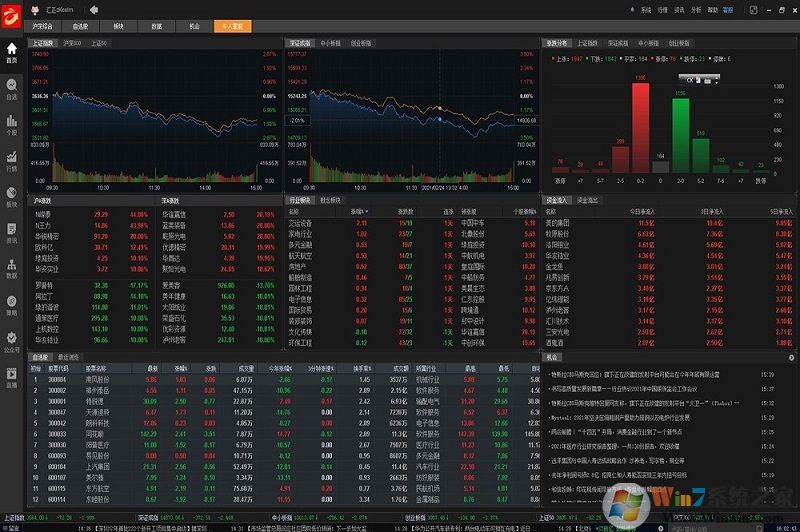Click stock row 300033 同花顺
Viewport: 800px width, 532px height.
pos(284,434)
